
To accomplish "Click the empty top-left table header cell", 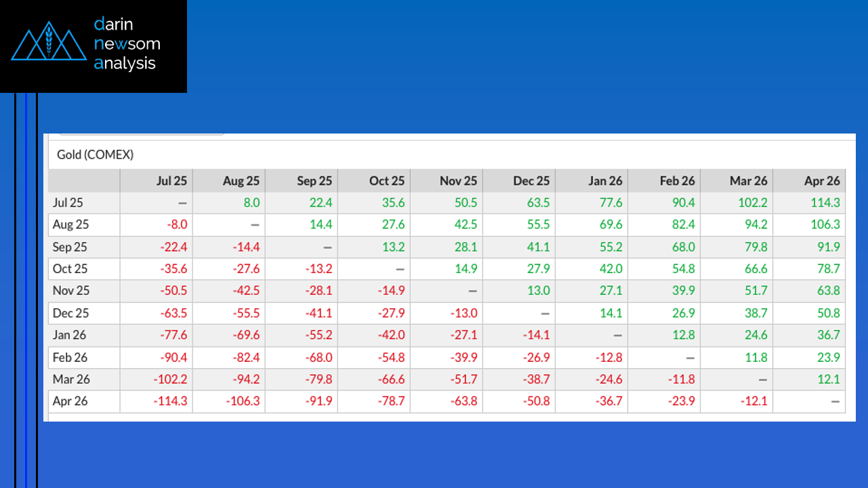I will (x=84, y=180).
